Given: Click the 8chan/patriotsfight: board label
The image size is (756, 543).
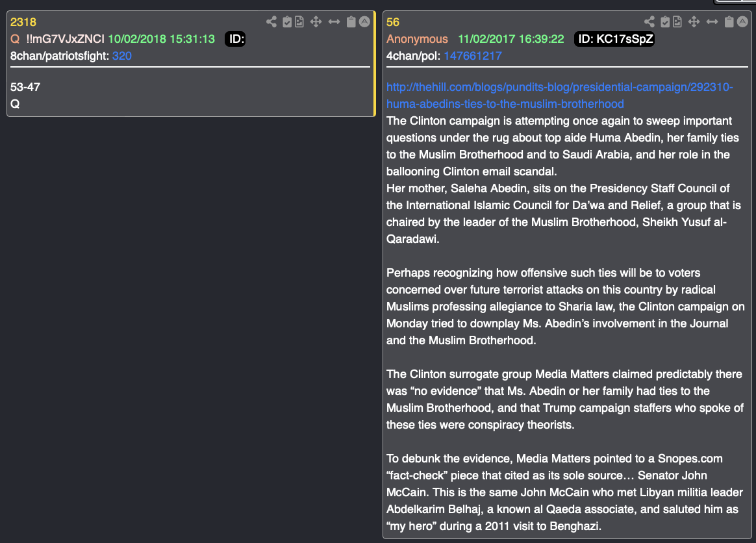Looking at the screenshot, I should [x=60, y=56].
